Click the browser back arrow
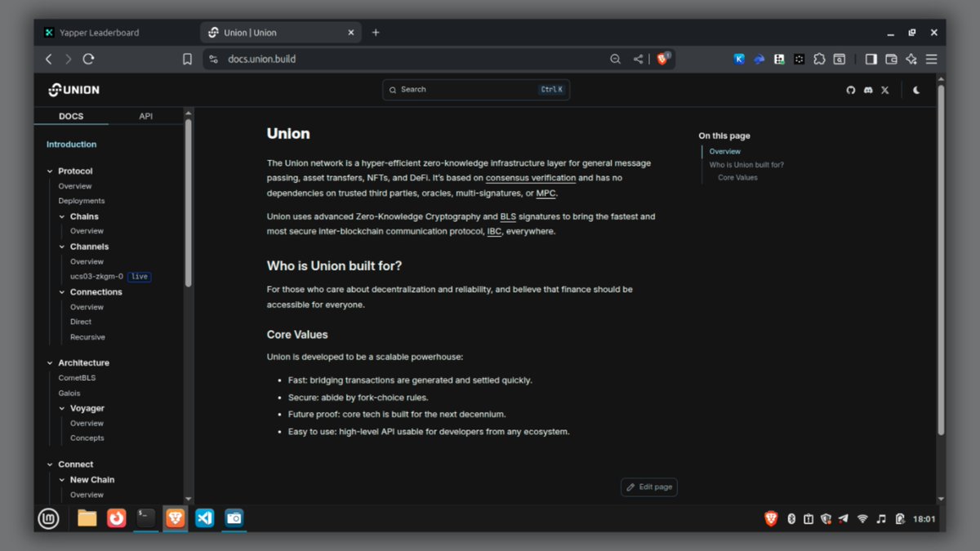Image resolution: width=980 pixels, height=551 pixels. click(48, 59)
